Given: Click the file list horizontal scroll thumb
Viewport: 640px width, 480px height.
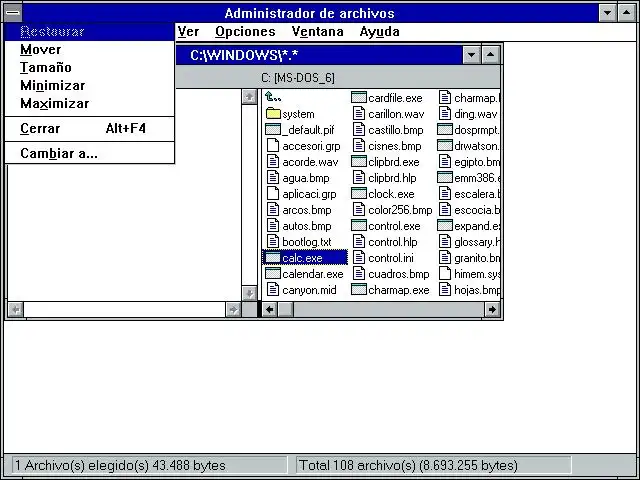Looking at the screenshot, I should pyautogui.click(x=285, y=309).
